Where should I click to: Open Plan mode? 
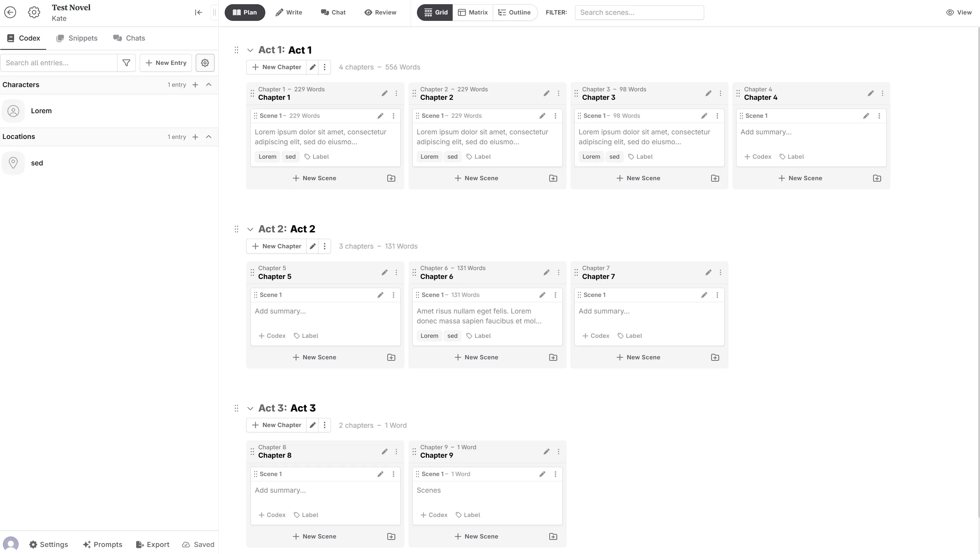(245, 12)
